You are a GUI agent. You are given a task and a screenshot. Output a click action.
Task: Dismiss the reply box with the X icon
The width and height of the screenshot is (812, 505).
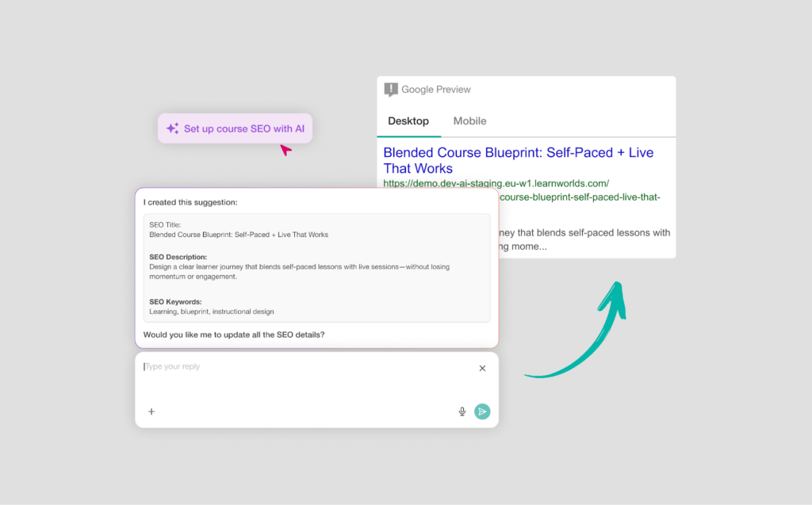coord(482,368)
